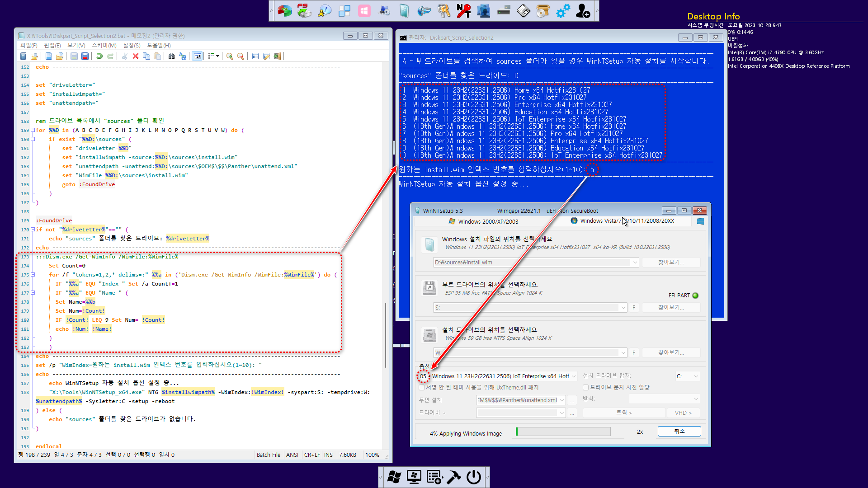This screenshot has height=488, width=868.
Task: Click the Applying Windows Image progress bar
Action: click(x=563, y=432)
